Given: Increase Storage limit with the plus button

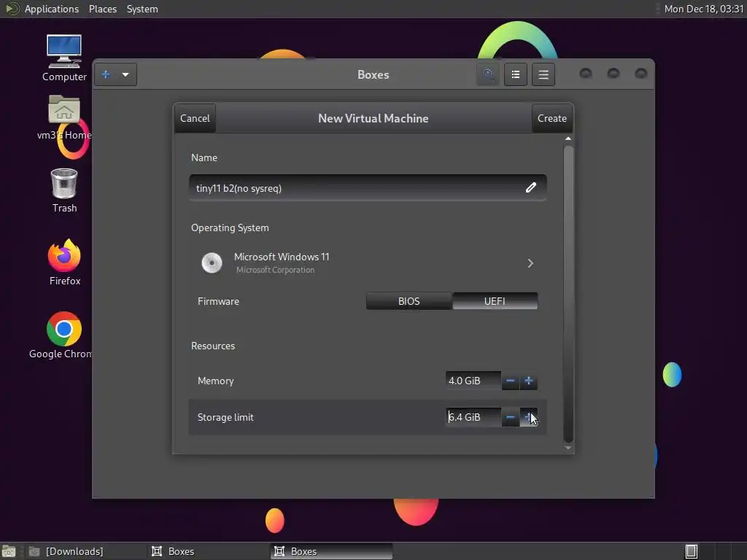Looking at the screenshot, I should 529,417.
